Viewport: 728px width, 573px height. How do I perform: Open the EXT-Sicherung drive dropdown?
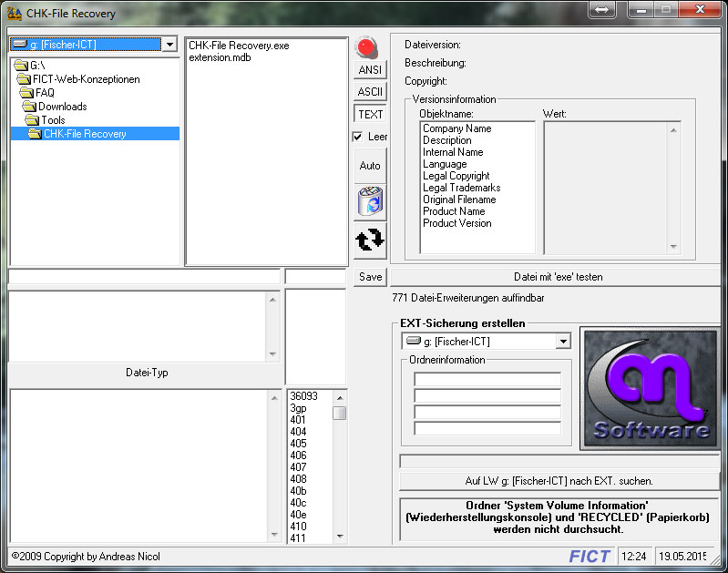(x=563, y=342)
